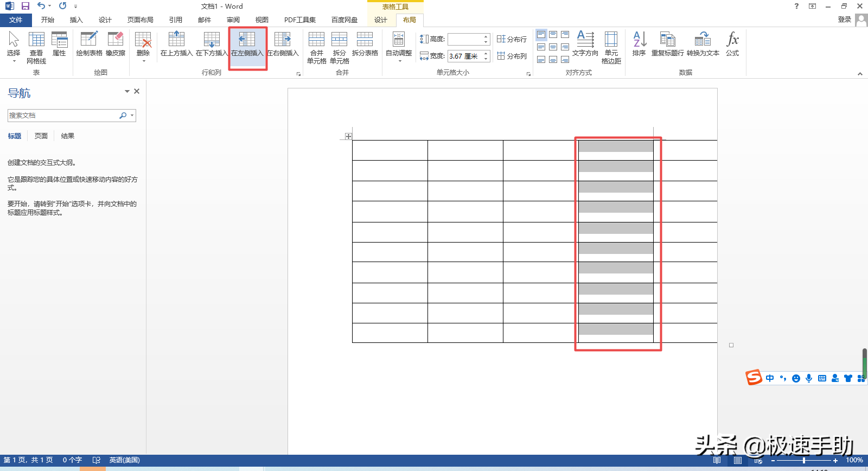Toggle View Gridlines for the table

click(x=36, y=48)
